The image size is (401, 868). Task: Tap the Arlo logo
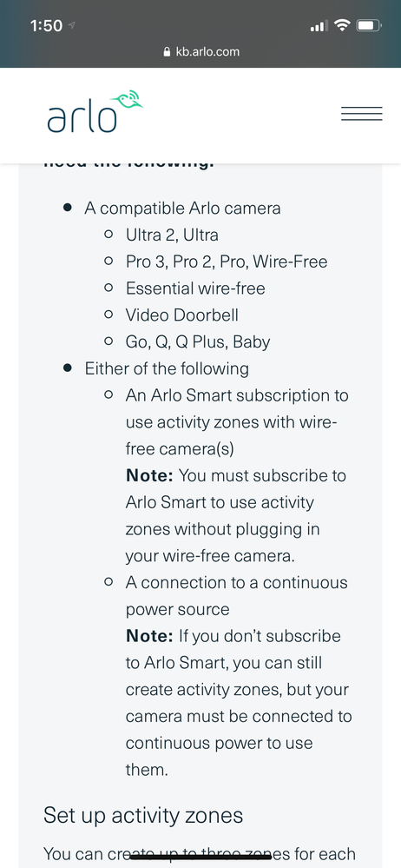coord(95,111)
